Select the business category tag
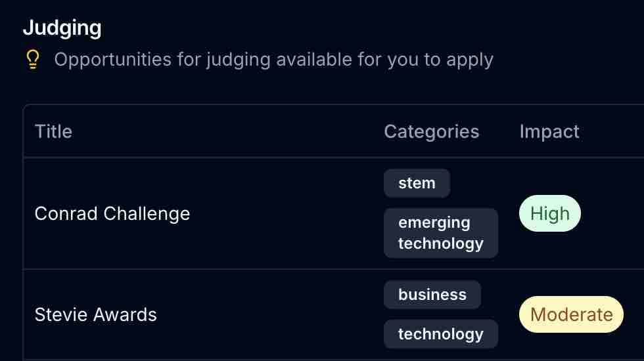Image resolution: width=644 pixels, height=361 pixels. tap(432, 295)
